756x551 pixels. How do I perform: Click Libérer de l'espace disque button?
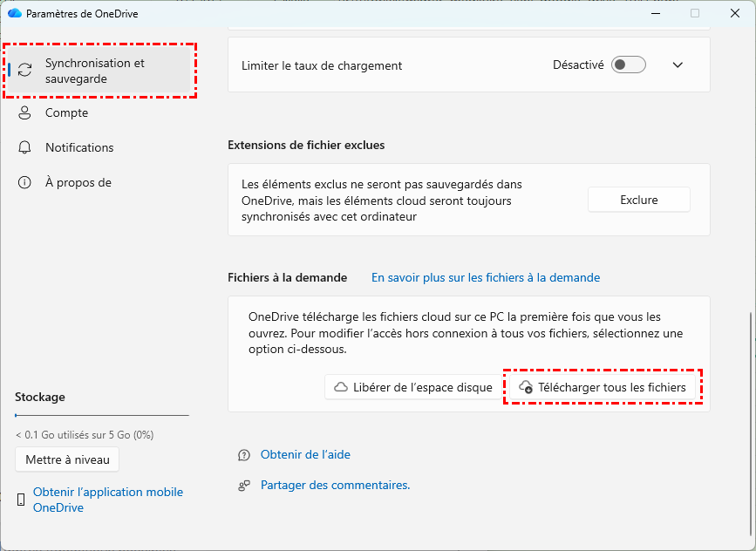click(x=413, y=387)
